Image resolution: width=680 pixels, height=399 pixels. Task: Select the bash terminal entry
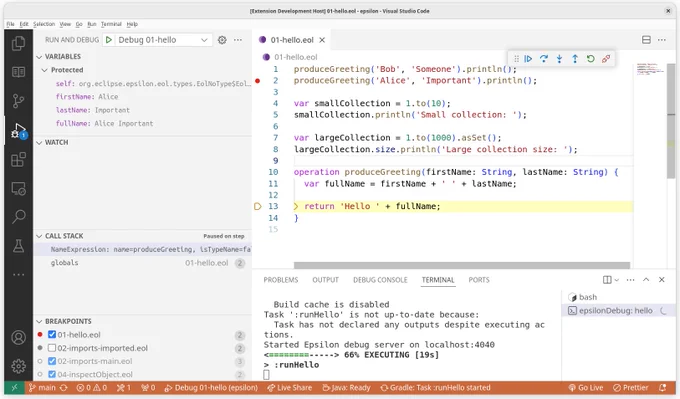pyautogui.click(x=618, y=297)
